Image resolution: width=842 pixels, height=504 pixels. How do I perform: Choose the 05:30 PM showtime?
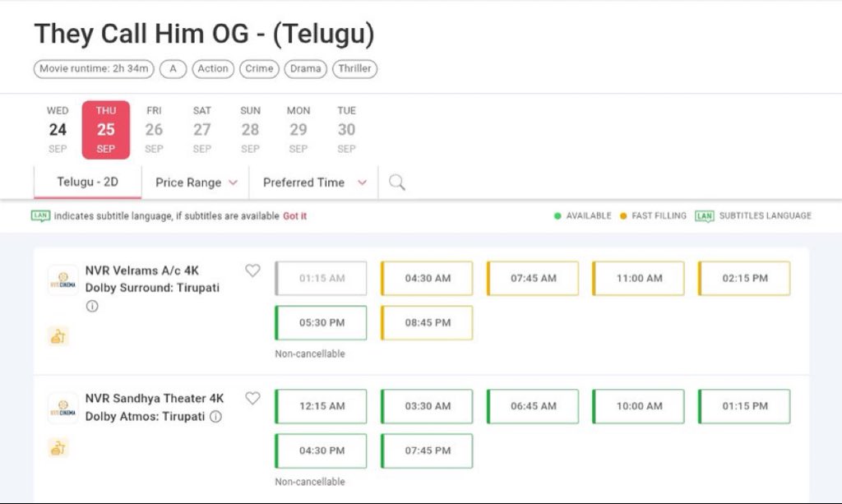(x=322, y=322)
